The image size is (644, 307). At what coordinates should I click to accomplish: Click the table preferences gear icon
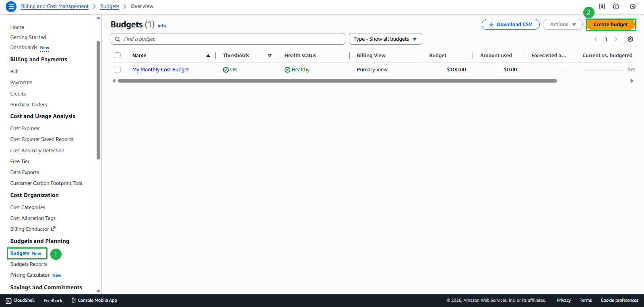630,39
